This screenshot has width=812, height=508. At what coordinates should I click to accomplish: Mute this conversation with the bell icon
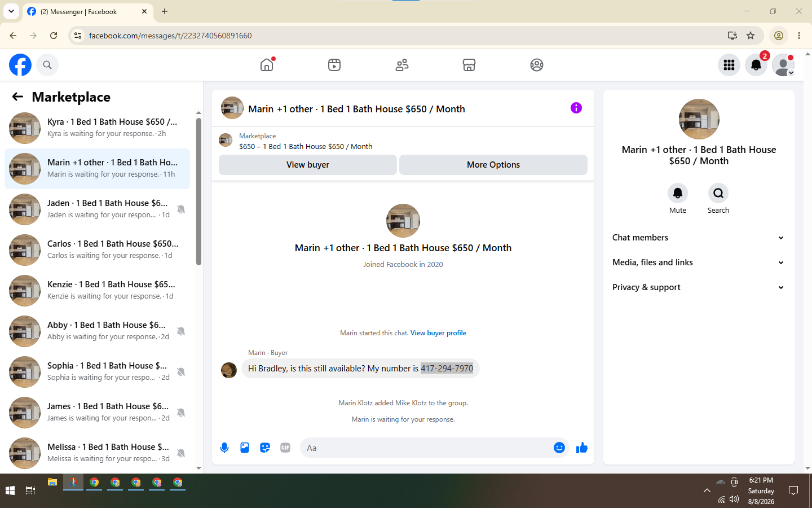click(678, 193)
